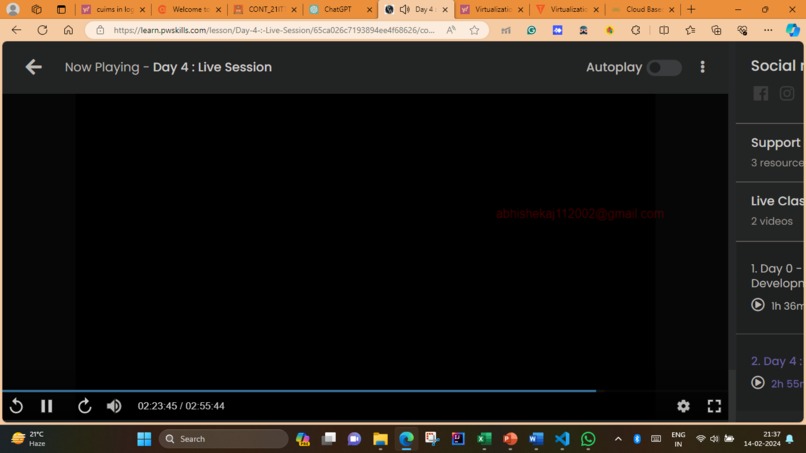Viewport: 806px width, 453px height.
Task: Mute the video player volume
Action: pos(114,406)
